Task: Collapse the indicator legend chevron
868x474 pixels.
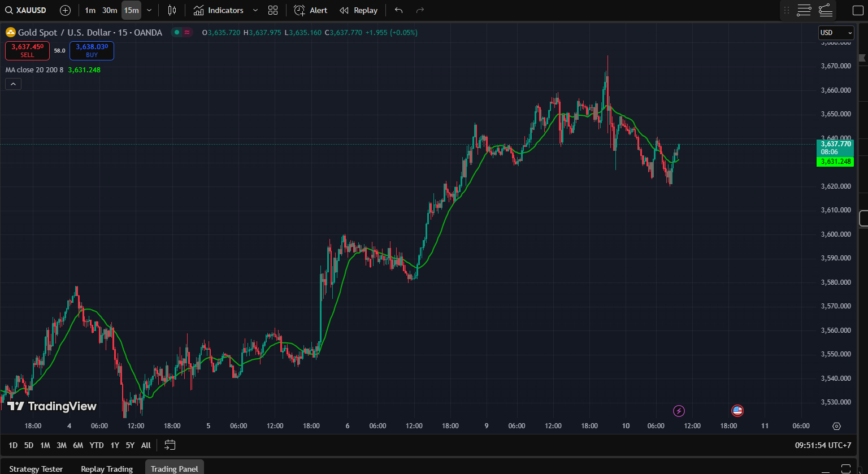Action: [x=14, y=84]
